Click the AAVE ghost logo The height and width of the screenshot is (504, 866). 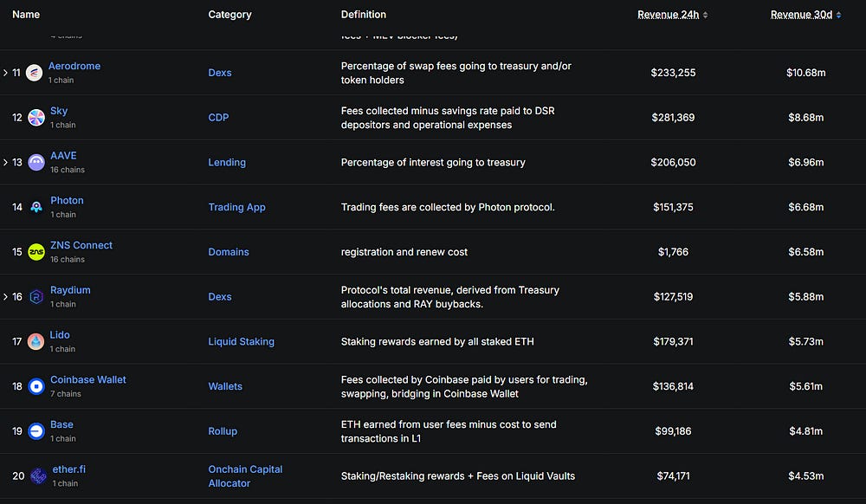36,162
